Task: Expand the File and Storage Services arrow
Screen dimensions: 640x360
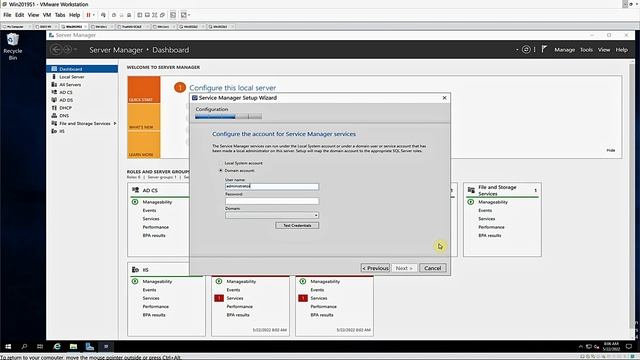Action: [x=115, y=123]
